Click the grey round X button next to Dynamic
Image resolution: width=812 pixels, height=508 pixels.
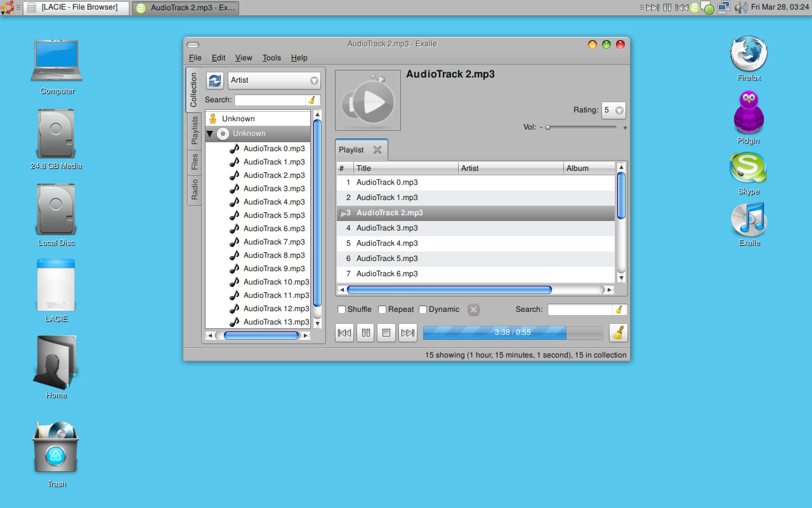tap(474, 310)
